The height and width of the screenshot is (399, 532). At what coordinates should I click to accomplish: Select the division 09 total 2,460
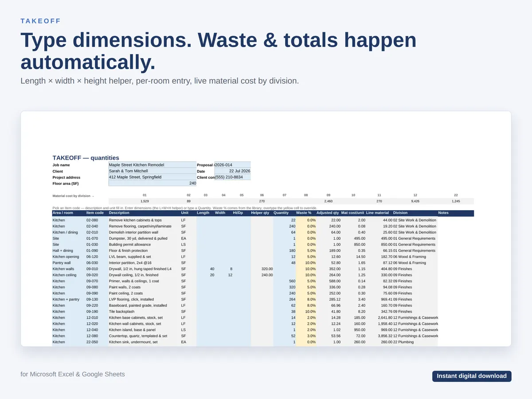pos(329,201)
